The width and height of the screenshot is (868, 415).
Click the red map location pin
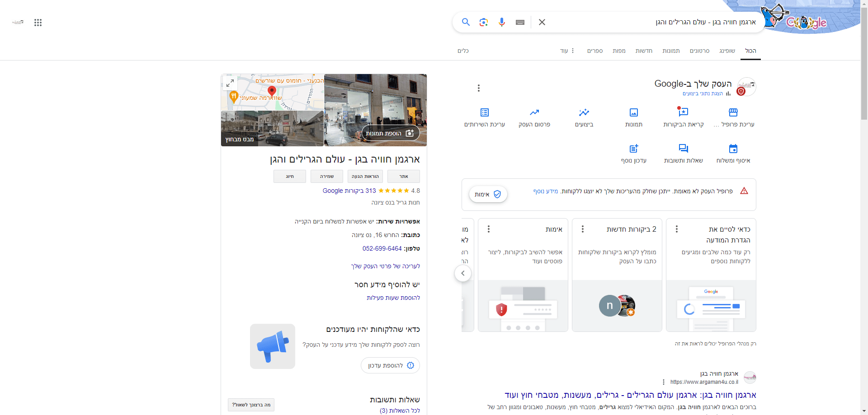coord(272,91)
